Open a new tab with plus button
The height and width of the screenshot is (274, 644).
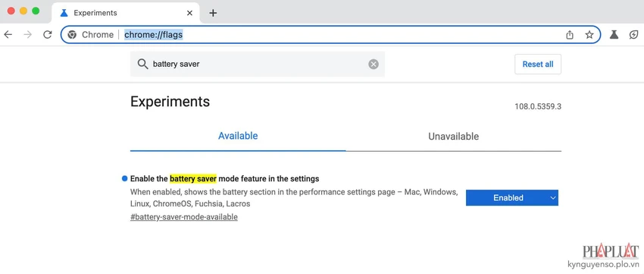point(213,13)
